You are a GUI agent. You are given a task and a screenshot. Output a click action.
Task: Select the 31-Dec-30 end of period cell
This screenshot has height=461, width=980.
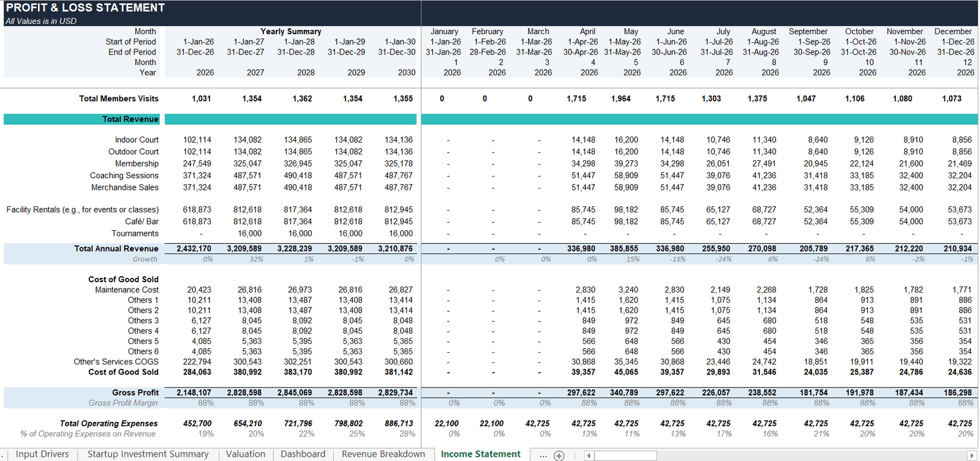pos(396,52)
